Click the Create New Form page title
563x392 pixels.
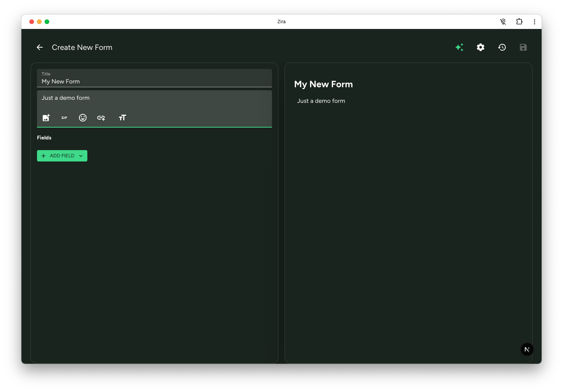82,47
